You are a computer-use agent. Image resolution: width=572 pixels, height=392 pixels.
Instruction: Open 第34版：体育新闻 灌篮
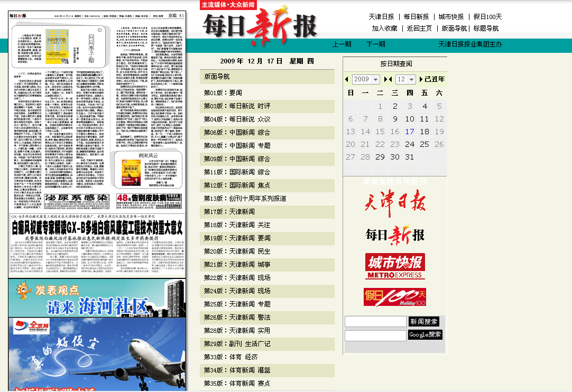pos(237,370)
